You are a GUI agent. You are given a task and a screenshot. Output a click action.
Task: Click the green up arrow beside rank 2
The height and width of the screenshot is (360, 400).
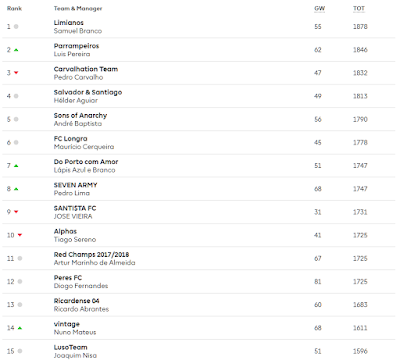tap(16, 50)
